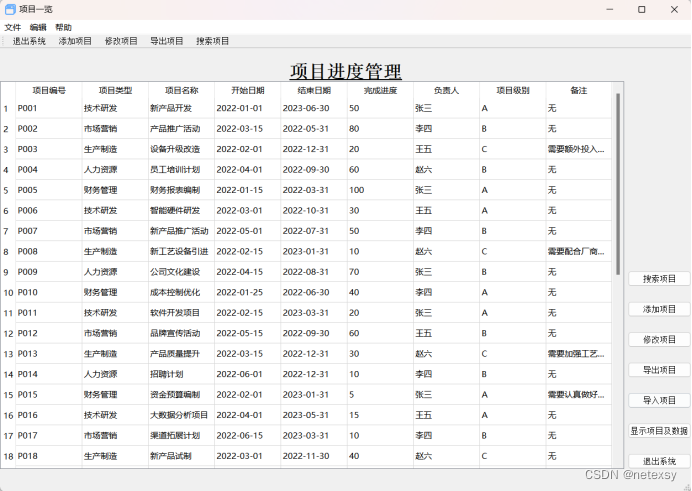Click the 新产品推广活动 cell

181,231
